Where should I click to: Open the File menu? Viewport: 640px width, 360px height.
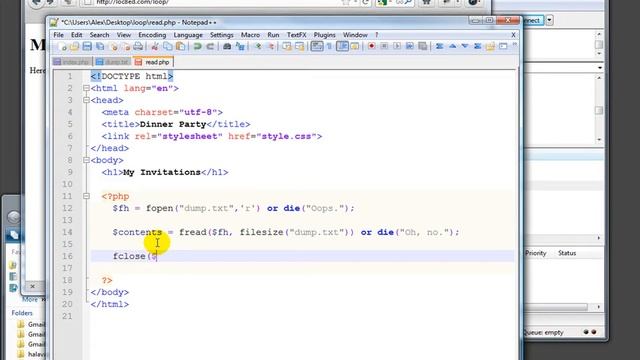click(58, 35)
